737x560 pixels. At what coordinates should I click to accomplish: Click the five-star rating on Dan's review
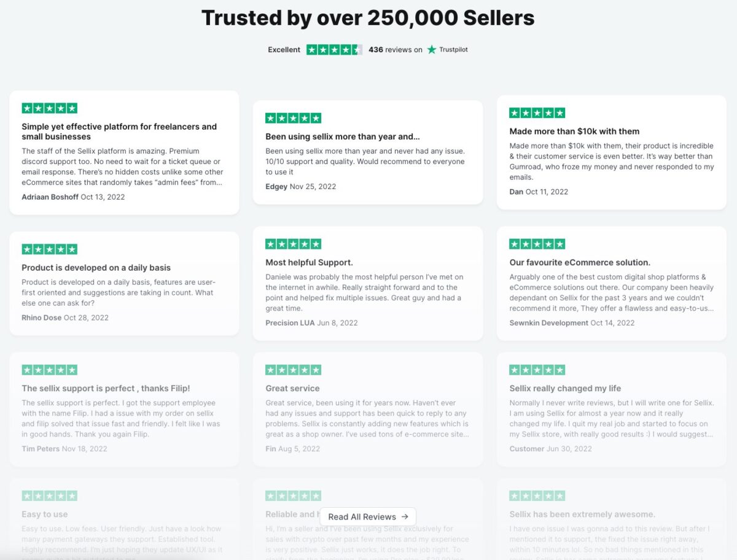[536, 113]
